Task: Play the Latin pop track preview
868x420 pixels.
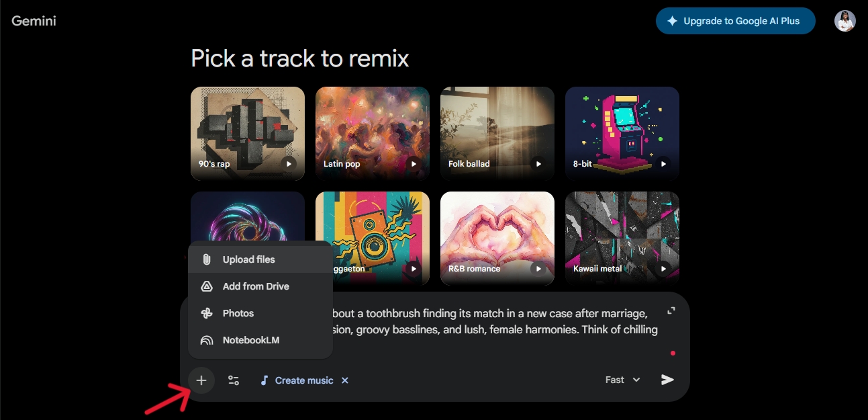Action: pyautogui.click(x=414, y=163)
